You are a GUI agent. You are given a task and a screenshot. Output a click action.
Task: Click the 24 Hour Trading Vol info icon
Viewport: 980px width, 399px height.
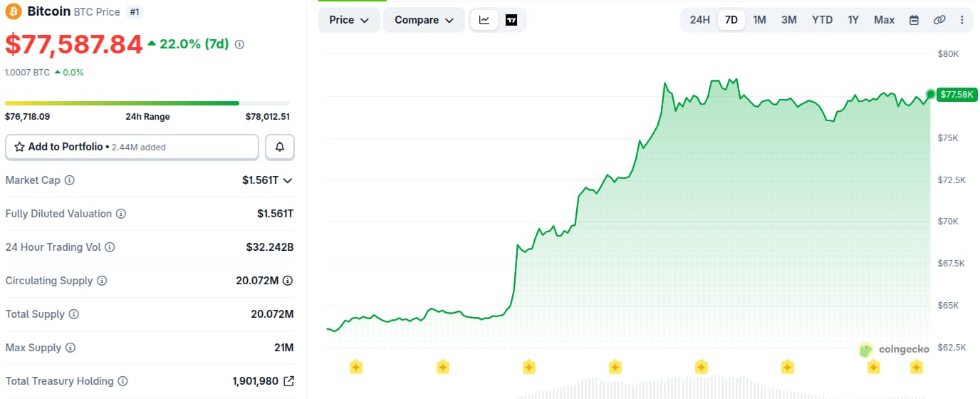coord(110,247)
